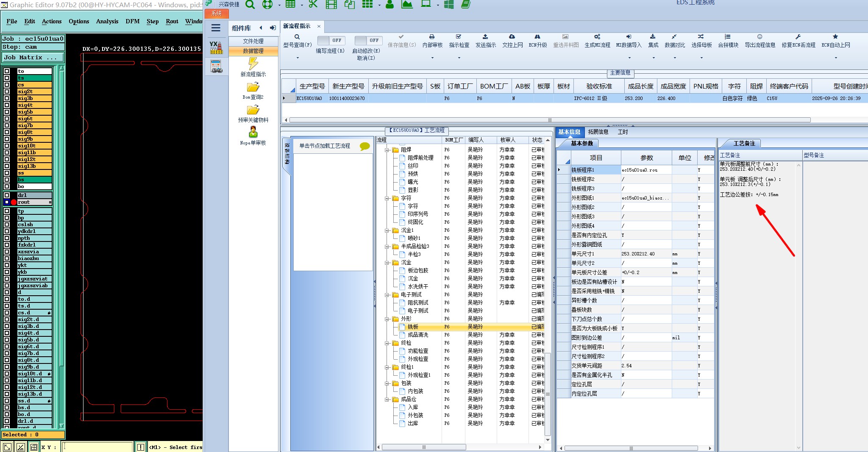Screen dimensions: 868x452
Task: Open the DFM menu in Graphic Editor
Action: 133,21
